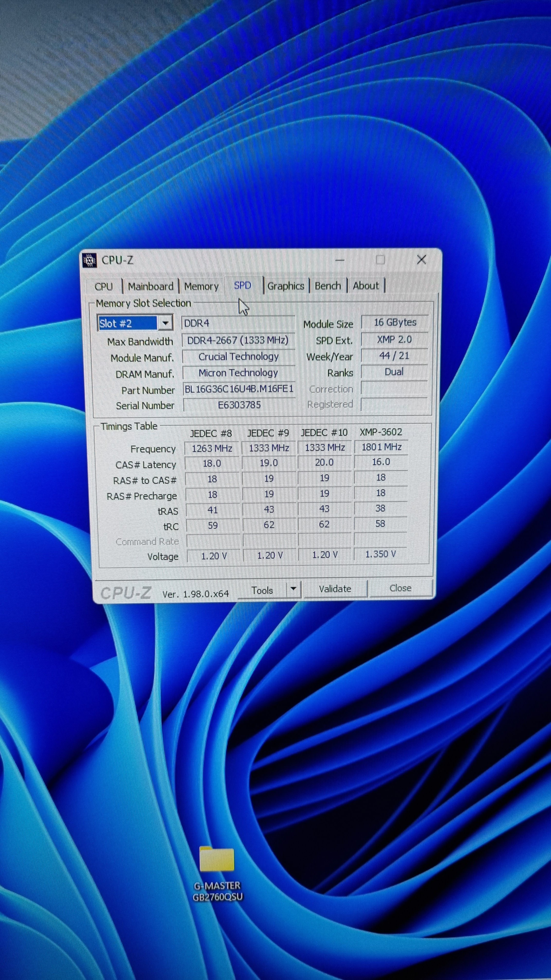
Task: Select the Slot #2 combo box
Action: coord(128,323)
